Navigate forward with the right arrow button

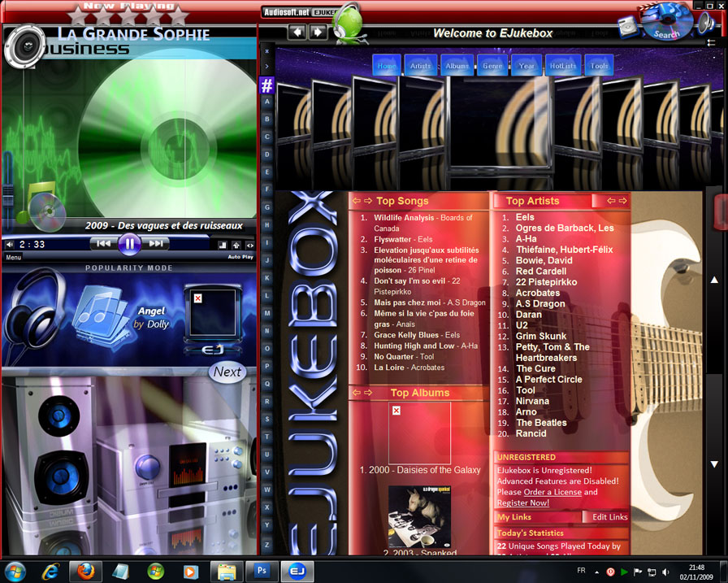point(318,32)
